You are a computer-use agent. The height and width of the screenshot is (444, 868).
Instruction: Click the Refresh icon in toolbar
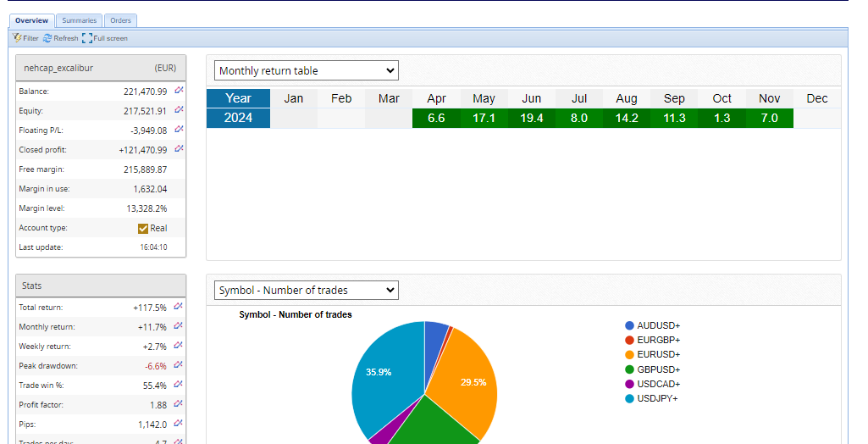pyautogui.click(x=47, y=38)
